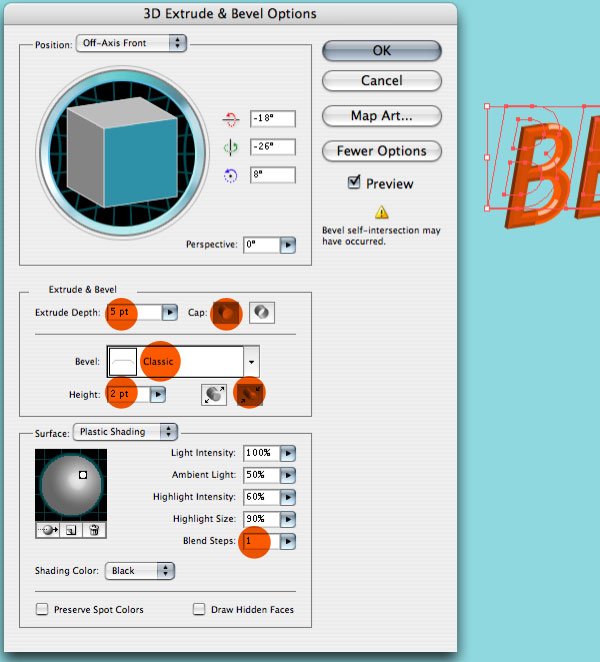Open the Perspective slider arrow

coord(288,245)
